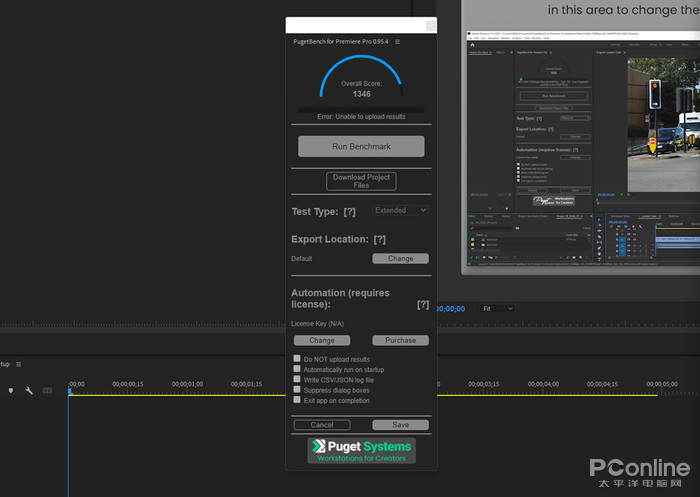Click the Overall Score gauge
The image size is (700, 497).
click(x=361, y=77)
